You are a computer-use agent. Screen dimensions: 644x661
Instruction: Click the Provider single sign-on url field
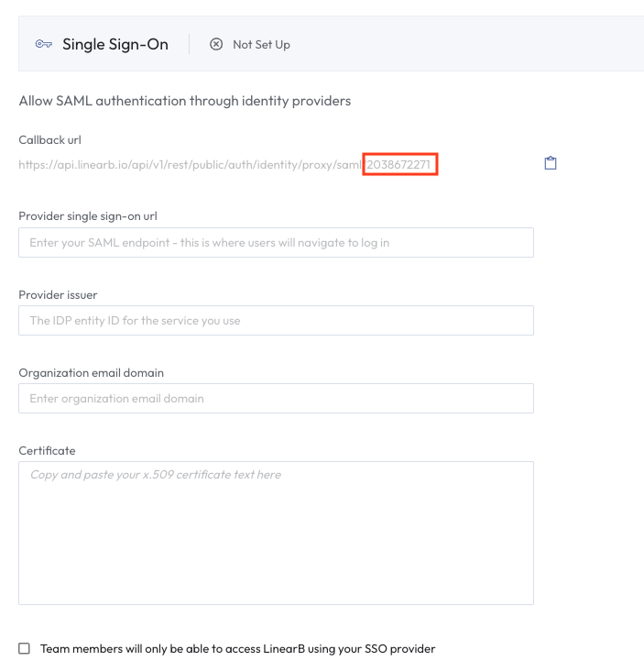pyautogui.click(x=276, y=242)
